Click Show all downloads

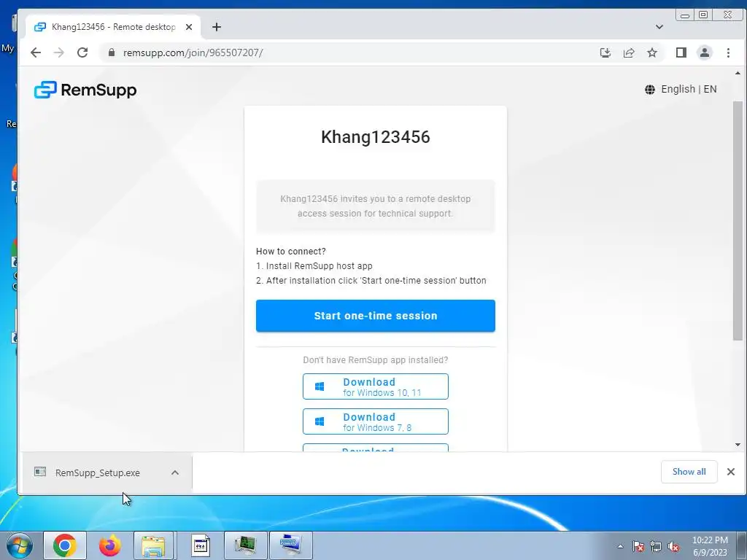(x=689, y=472)
